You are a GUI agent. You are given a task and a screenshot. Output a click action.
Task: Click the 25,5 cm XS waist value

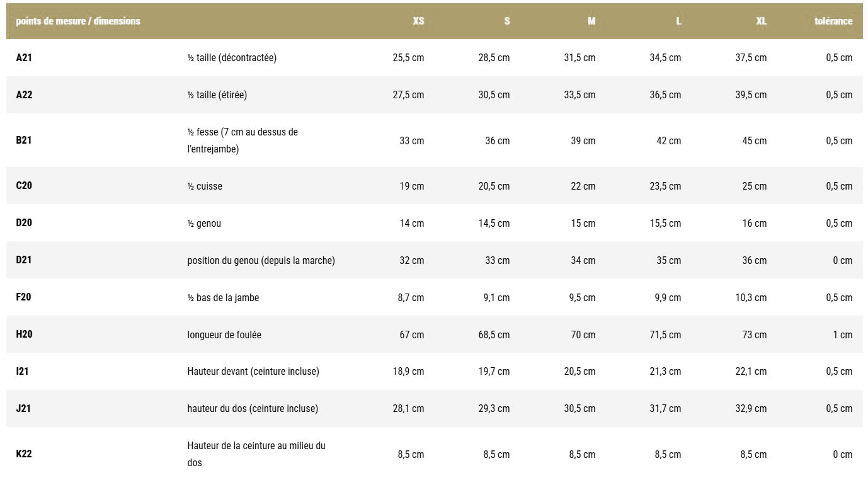pyautogui.click(x=408, y=57)
